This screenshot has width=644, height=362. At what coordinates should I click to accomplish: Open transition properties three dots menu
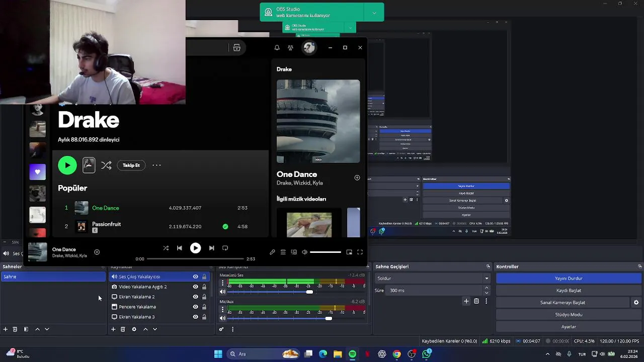point(486,301)
